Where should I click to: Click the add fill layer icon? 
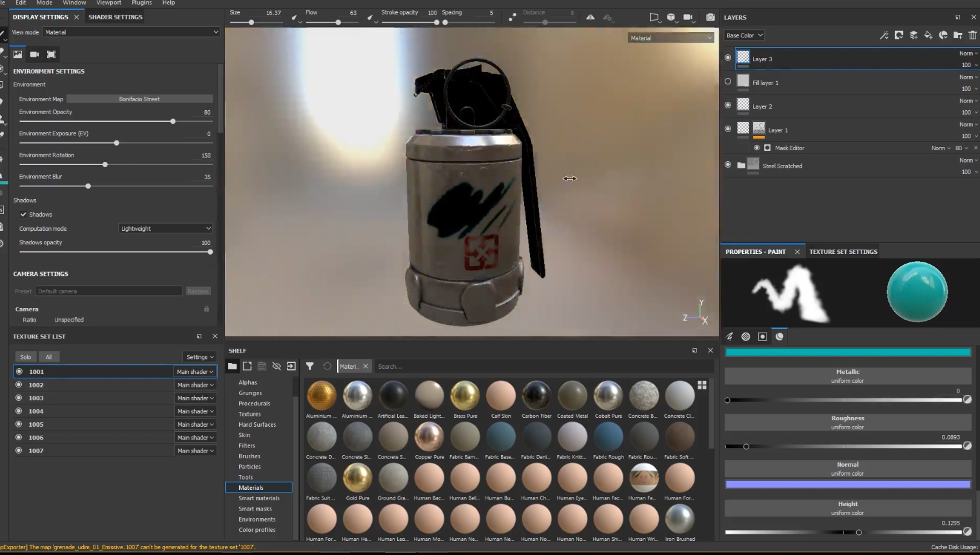[x=928, y=35]
